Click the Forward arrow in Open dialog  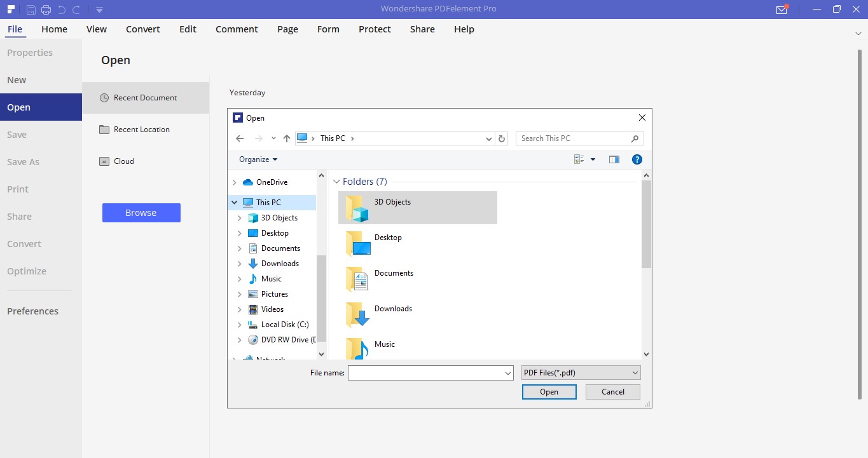click(258, 138)
